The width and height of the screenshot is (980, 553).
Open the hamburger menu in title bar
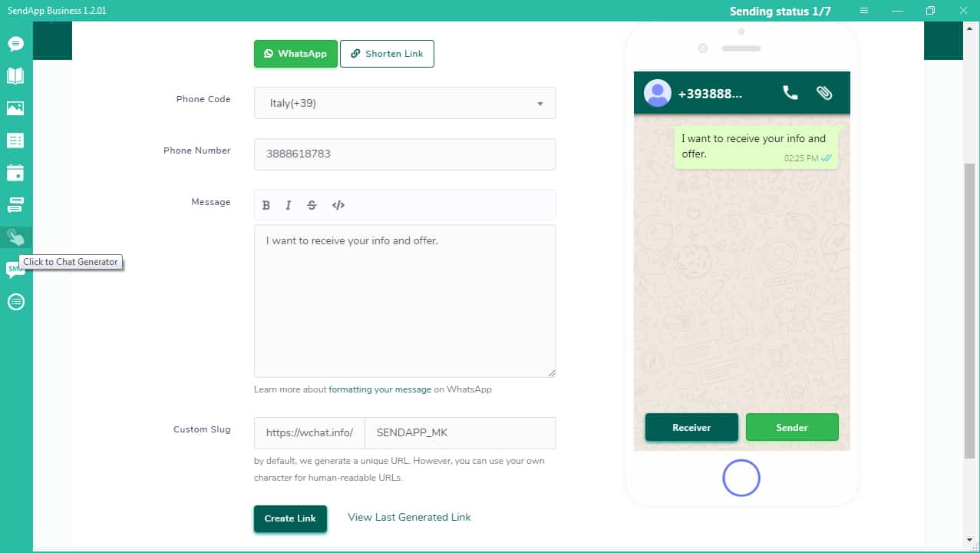click(x=864, y=11)
